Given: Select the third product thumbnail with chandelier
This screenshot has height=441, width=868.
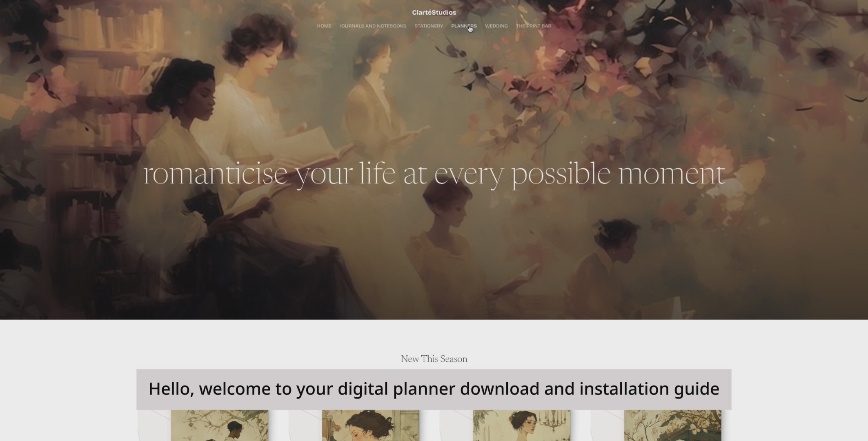Looking at the screenshot, I should (x=522, y=425).
